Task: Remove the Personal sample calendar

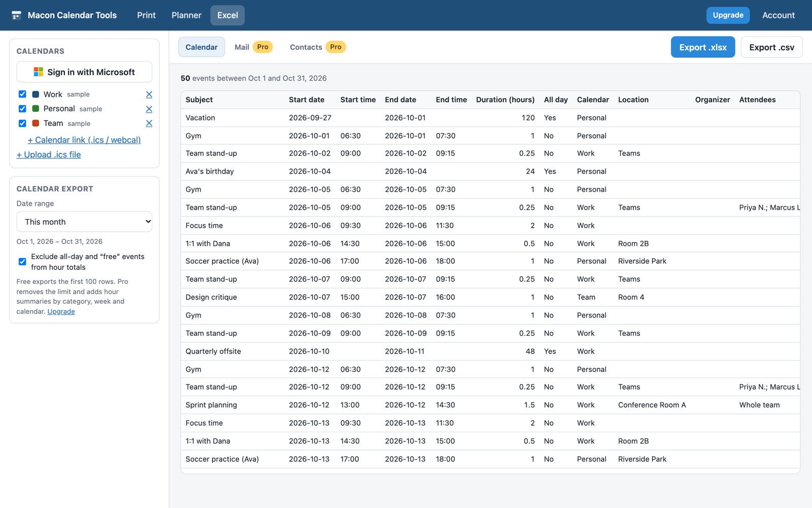Action: [x=149, y=109]
